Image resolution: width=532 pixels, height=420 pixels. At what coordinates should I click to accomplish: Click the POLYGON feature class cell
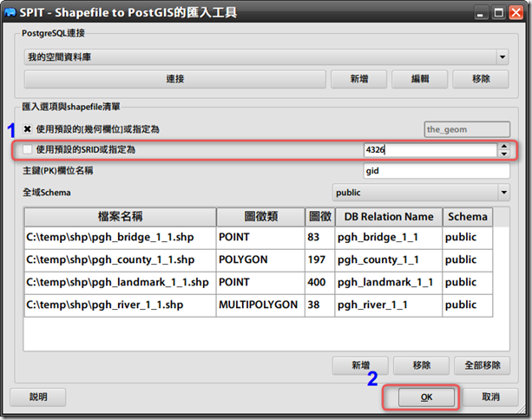[x=260, y=259]
